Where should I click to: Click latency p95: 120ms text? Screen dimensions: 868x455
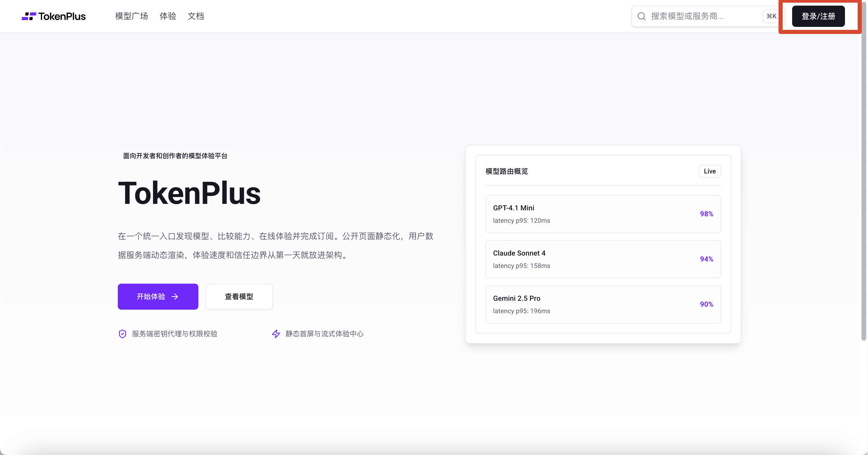521,221
